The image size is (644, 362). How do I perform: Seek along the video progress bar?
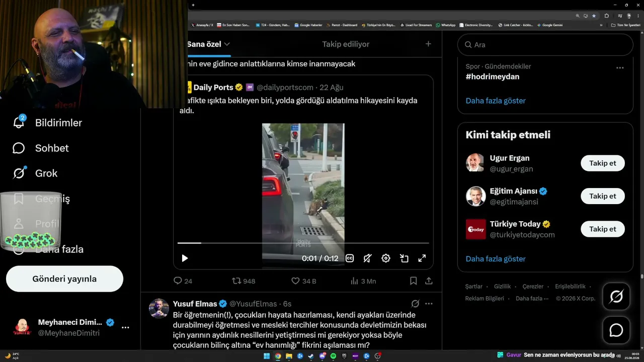(303, 243)
